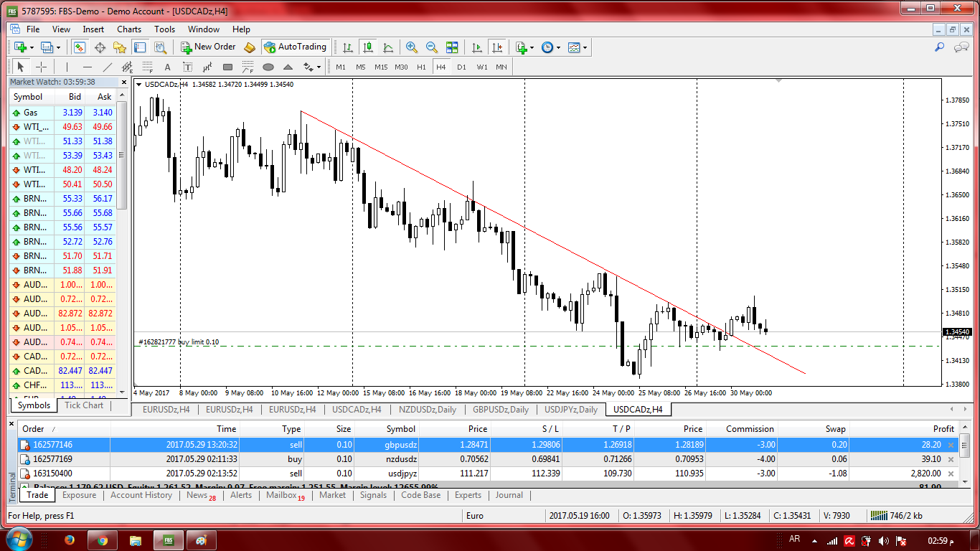Toggle chart auto scroll
Image resolution: width=980 pixels, height=551 pixels.
pos(477,47)
